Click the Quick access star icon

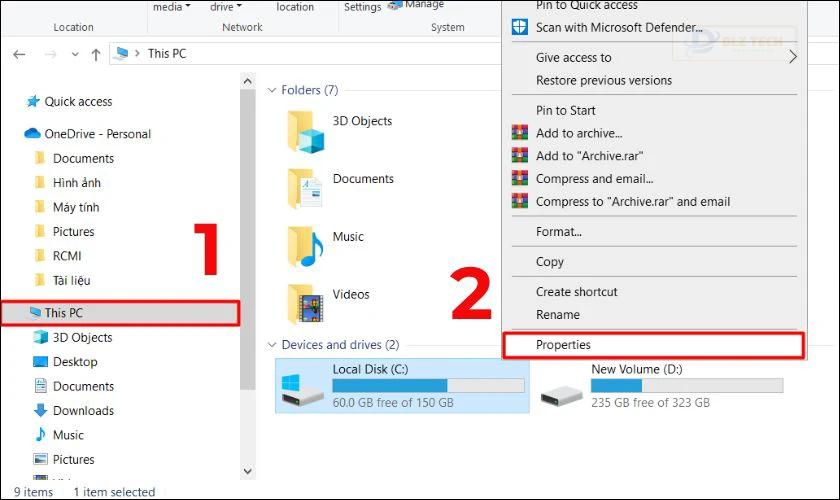(x=33, y=101)
